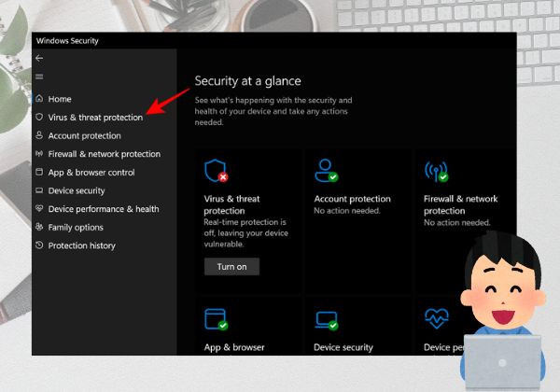Open Device performance & health page

click(104, 209)
